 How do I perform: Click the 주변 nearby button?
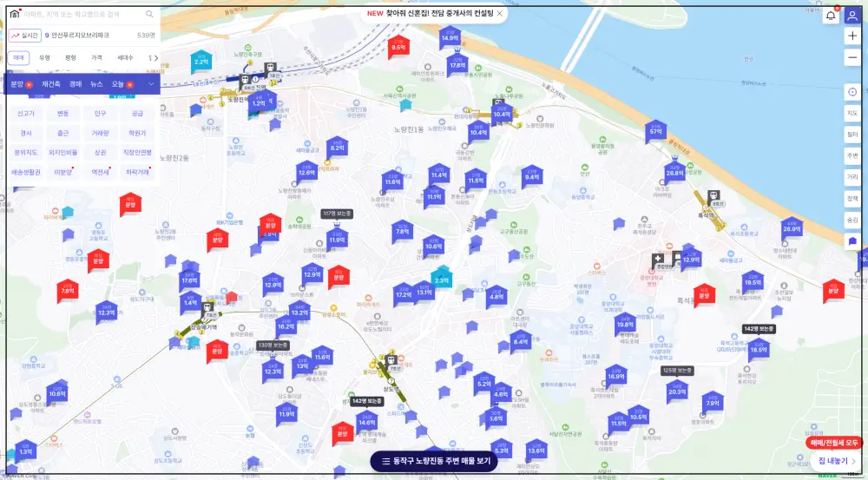coord(852,156)
